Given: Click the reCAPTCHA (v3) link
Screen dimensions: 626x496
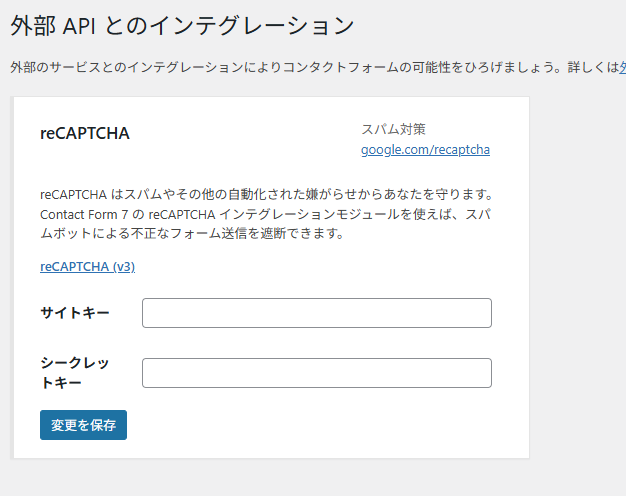Looking at the screenshot, I should click(87, 267).
